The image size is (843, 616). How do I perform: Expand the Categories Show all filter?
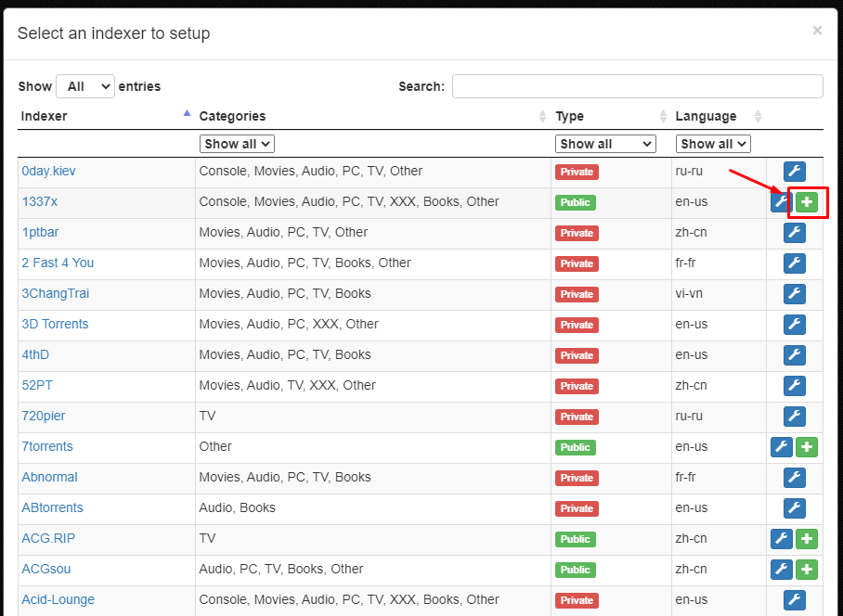coord(236,144)
